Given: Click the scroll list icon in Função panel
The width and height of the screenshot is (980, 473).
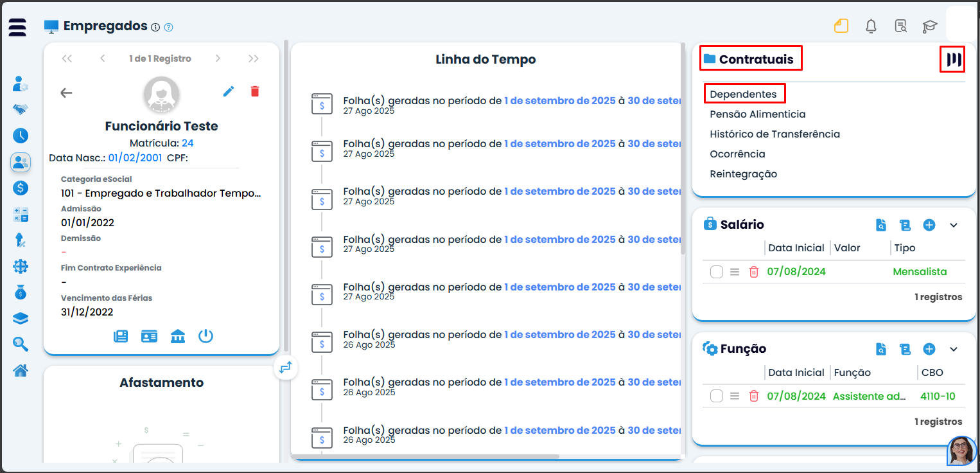Looking at the screenshot, I should tap(906, 349).
